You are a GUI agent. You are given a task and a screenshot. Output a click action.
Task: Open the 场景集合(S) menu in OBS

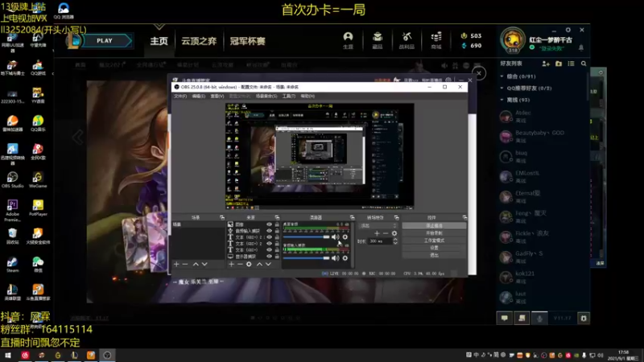(x=266, y=96)
